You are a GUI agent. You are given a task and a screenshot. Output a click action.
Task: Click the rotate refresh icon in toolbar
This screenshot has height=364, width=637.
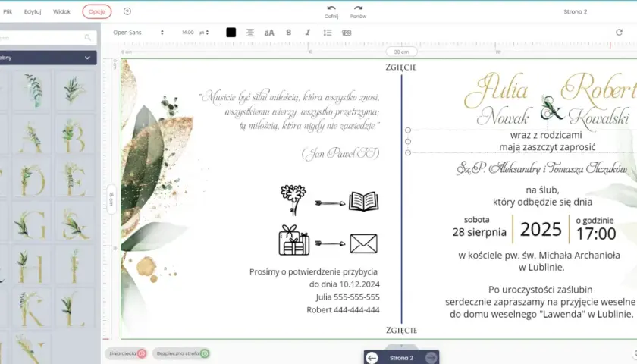(x=619, y=32)
